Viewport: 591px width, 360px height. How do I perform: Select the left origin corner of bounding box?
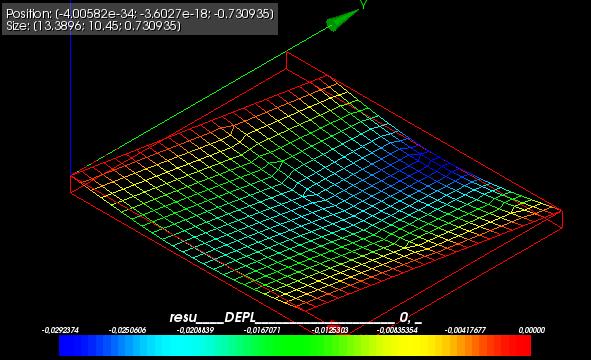[x=71, y=176]
